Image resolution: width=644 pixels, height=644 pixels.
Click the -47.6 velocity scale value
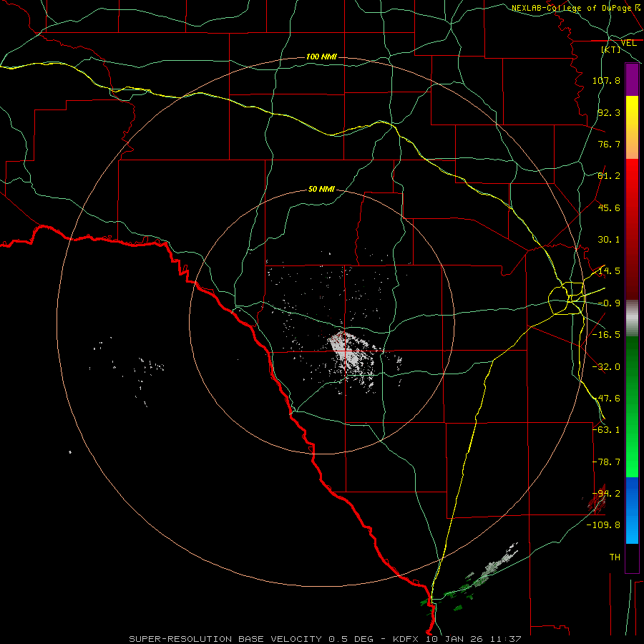606,399
